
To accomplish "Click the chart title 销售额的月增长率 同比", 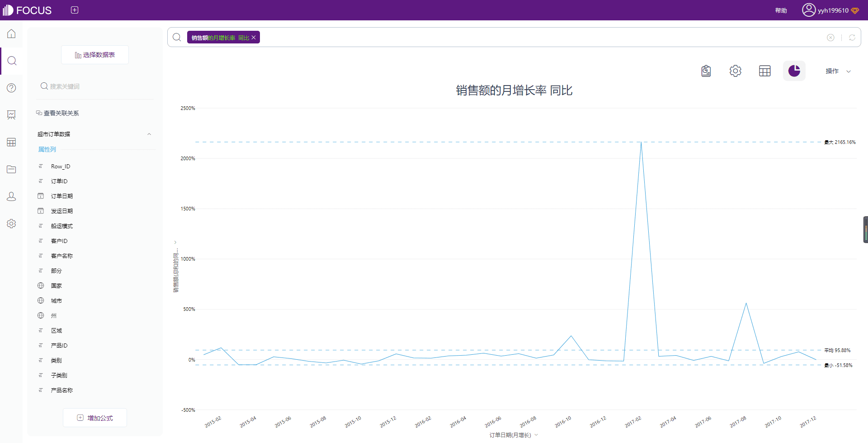I will click(x=514, y=91).
